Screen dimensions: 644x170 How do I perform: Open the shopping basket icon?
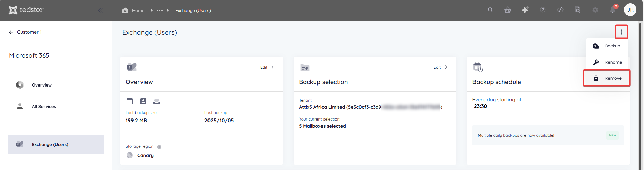point(508,10)
